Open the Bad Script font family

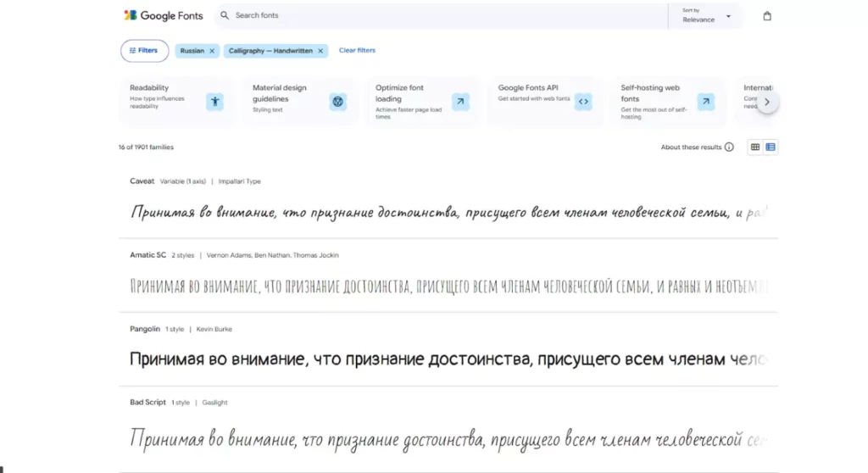click(x=147, y=403)
